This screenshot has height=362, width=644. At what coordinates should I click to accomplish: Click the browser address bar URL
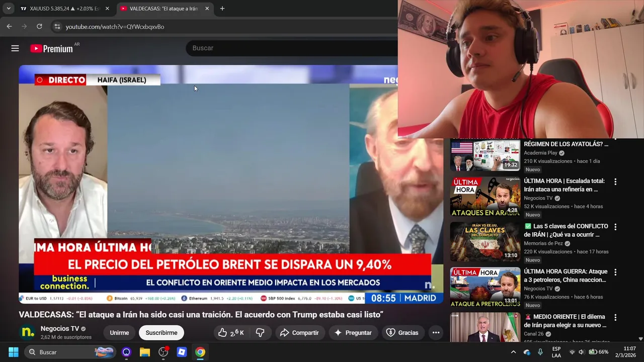pyautogui.click(x=115, y=27)
